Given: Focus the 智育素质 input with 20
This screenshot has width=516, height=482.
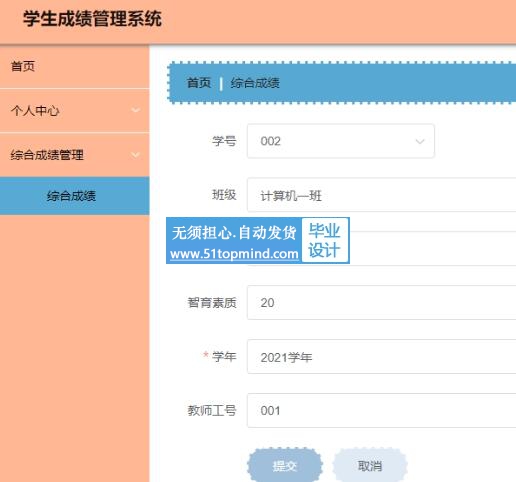Looking at the screenshot, I should click(381, 303).
